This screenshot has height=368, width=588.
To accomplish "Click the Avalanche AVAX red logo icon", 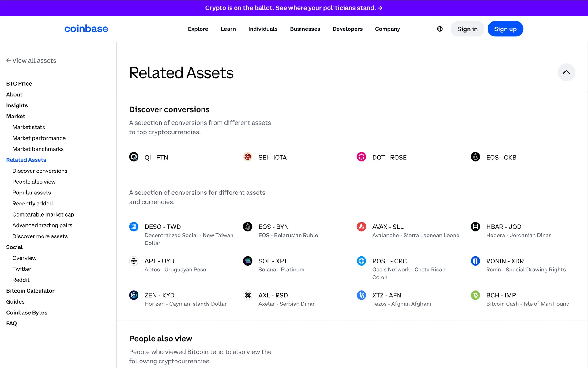I will (x=361, y=227).
